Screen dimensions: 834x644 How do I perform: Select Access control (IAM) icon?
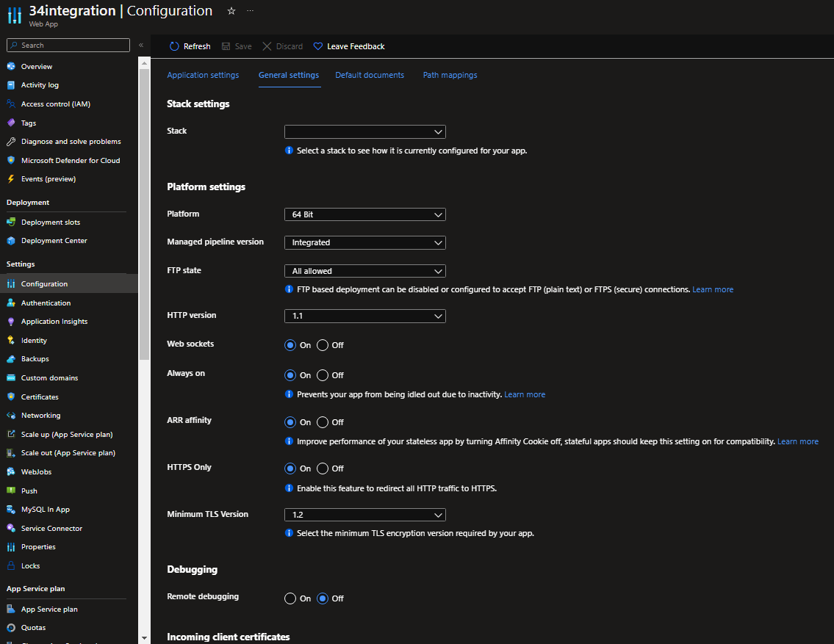click(10, 104)
